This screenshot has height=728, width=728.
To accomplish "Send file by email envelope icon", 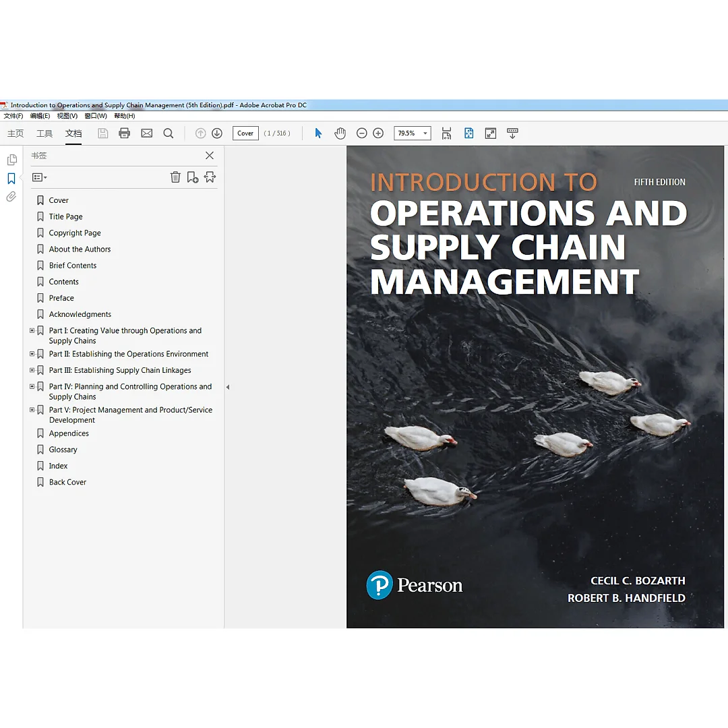I will [x=147, y=133].
